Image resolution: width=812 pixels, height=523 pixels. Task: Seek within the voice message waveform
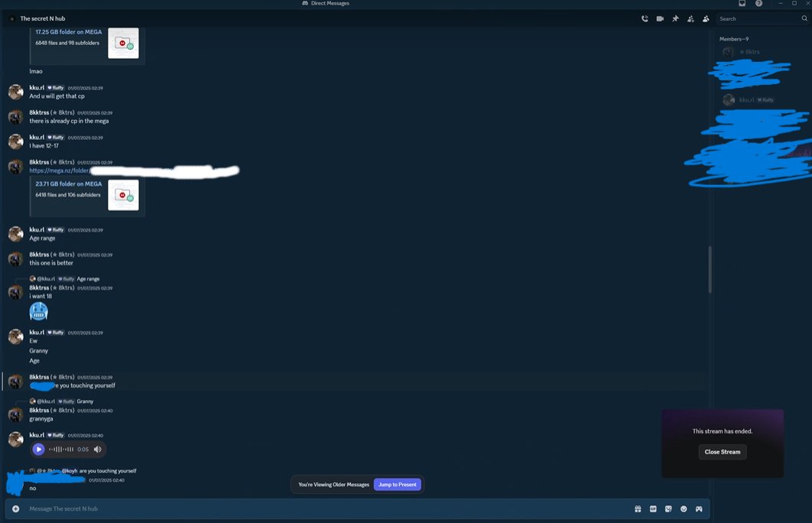pos(61,450)
